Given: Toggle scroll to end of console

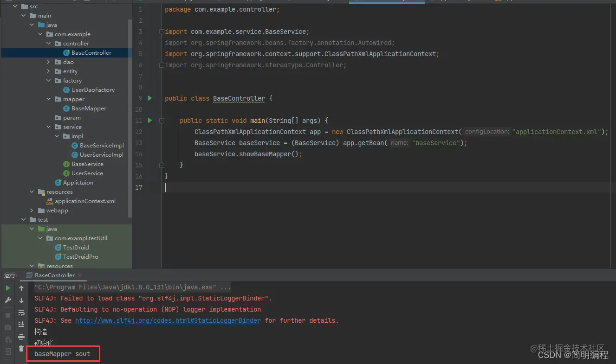Looking at the screenshot, I should [21, 325].
